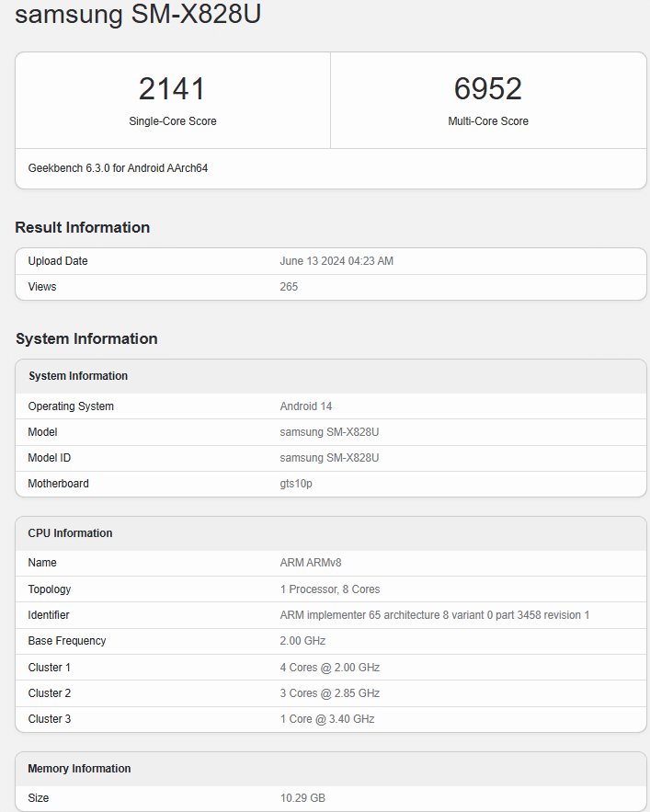650x812 pixels.
Task: Click the ARM implementer identifier string
Action: 435,615
